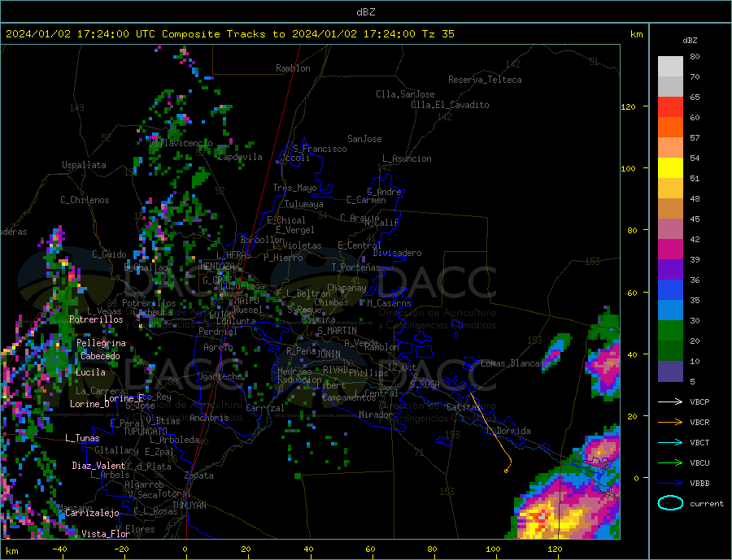Click the 'Cabecedo' map label
The image size is (732, 560).
click(x=100, y=356)
